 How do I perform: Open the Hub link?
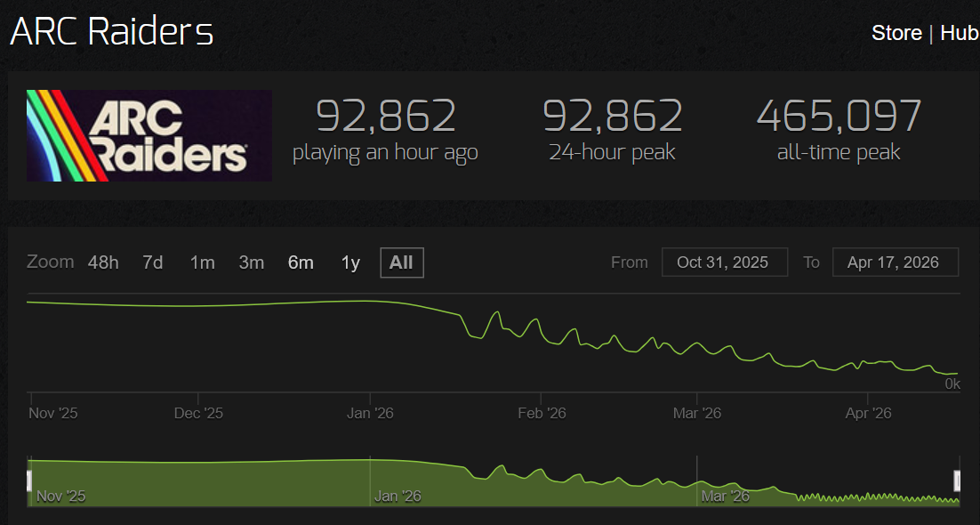(960, 33)
